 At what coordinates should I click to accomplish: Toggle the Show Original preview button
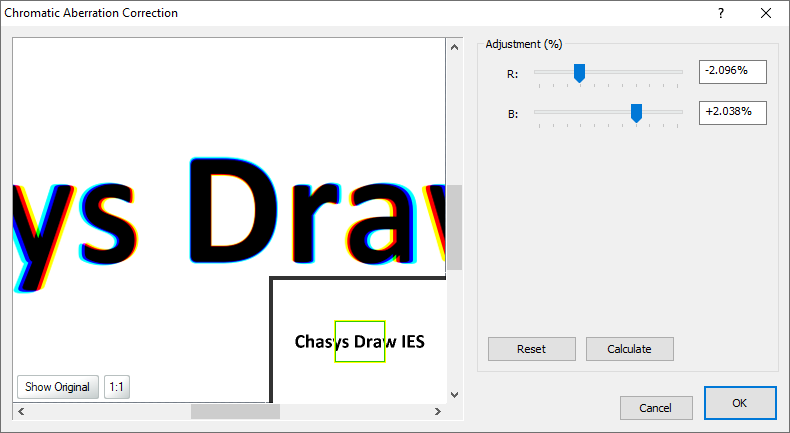pyautogui.click(x=58, y=387)
